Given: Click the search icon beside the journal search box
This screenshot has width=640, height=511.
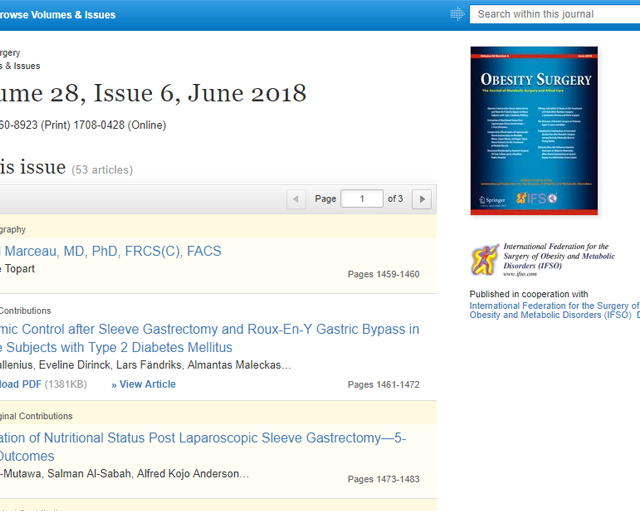Looking at the screenshot, I should coord(457,14).
